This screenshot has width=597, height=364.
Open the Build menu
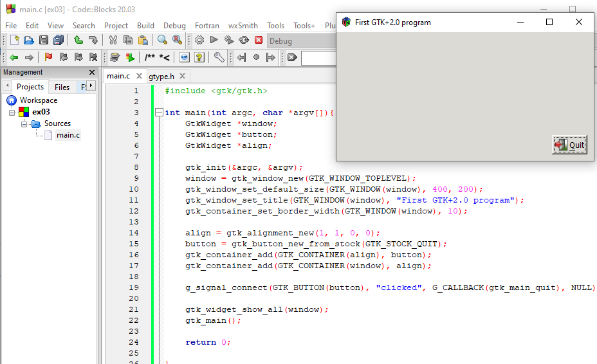[145, 26]
